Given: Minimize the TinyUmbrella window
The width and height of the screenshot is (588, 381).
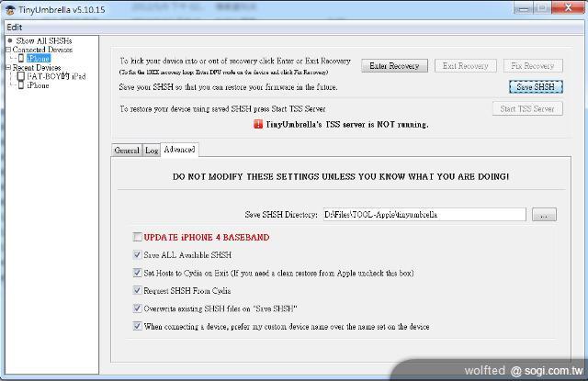Looking at the screenshot, I should click(523, 8).
